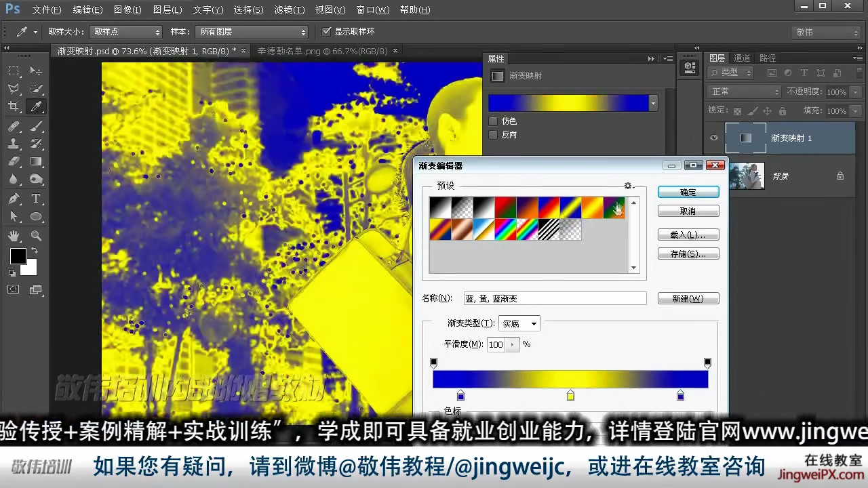Select the Zoom tool
The image size is (868, 488).
tap(37, 236)
